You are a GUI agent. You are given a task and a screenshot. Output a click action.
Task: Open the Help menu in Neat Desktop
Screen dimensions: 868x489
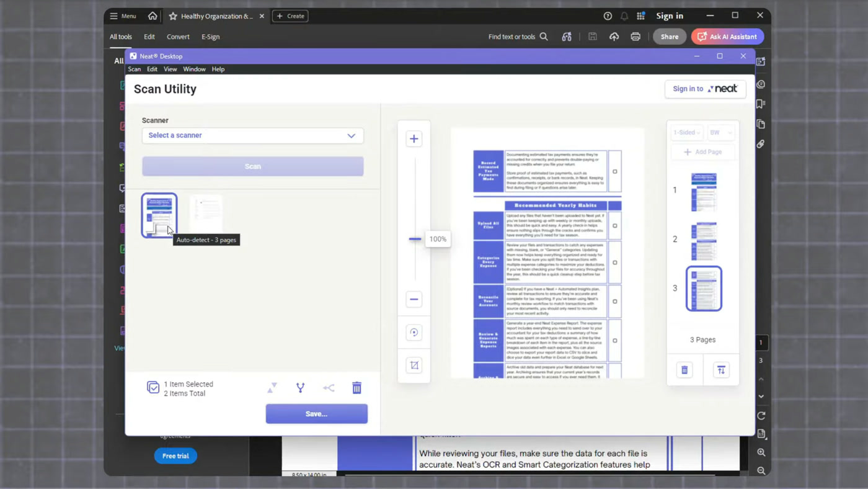218,69
